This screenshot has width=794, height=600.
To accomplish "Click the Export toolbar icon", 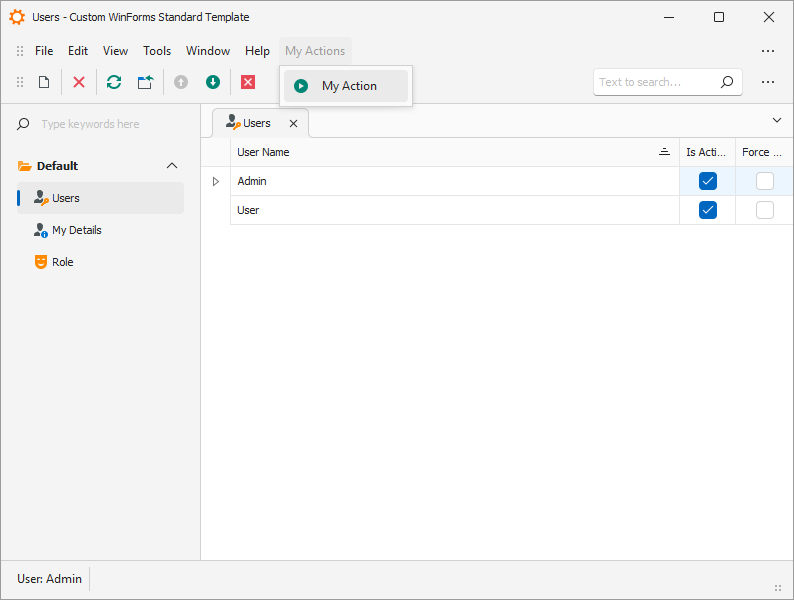I will (x=145, y=82).
